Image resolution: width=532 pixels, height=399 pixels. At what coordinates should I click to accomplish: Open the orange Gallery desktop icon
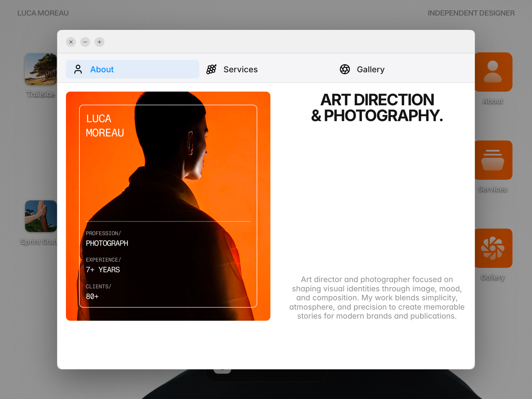[x=493, y=248]
